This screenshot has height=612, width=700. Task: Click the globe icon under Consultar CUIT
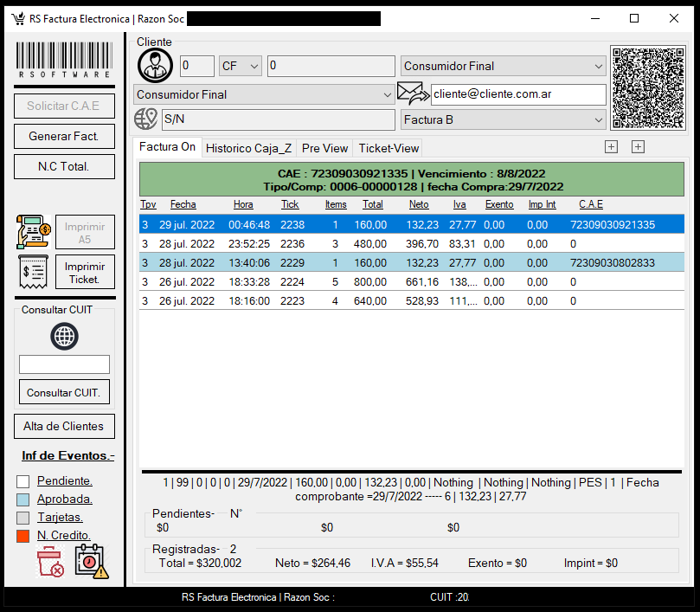coord(64,336)
